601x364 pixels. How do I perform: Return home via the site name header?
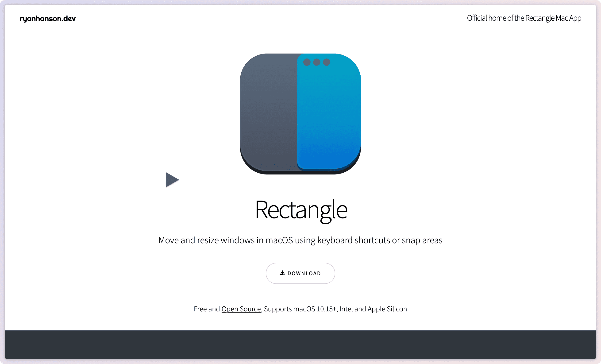tap(48, 18)
